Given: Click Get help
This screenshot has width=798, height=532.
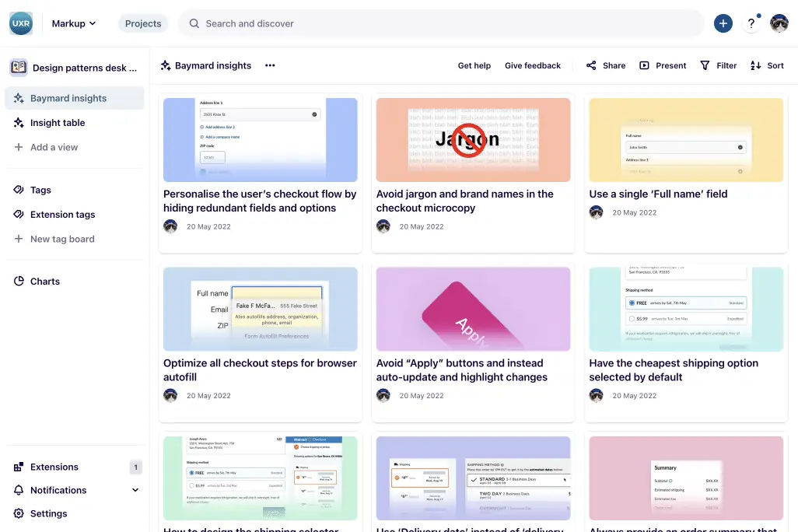Looking at the screenshot, I should tap(474, 65).
